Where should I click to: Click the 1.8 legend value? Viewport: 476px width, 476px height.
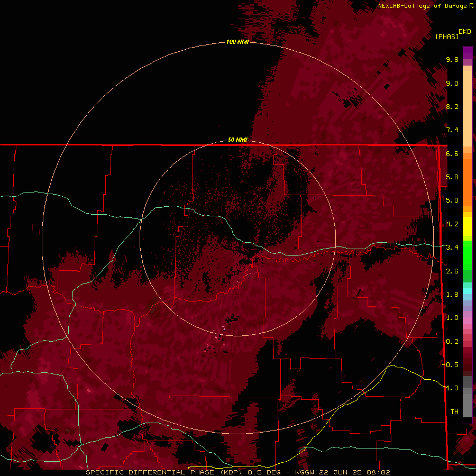point(452,295)
